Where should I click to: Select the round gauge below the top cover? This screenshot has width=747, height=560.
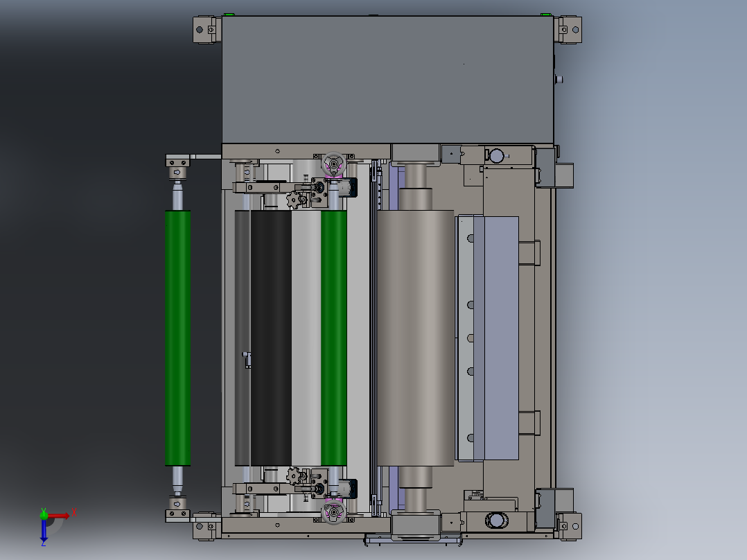coord(496,155)
